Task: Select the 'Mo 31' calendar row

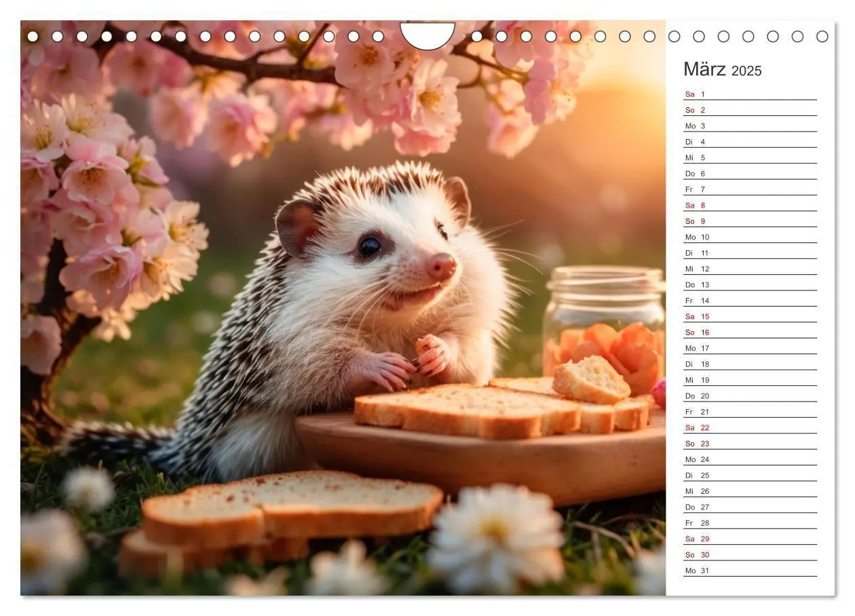Action: 750,570
